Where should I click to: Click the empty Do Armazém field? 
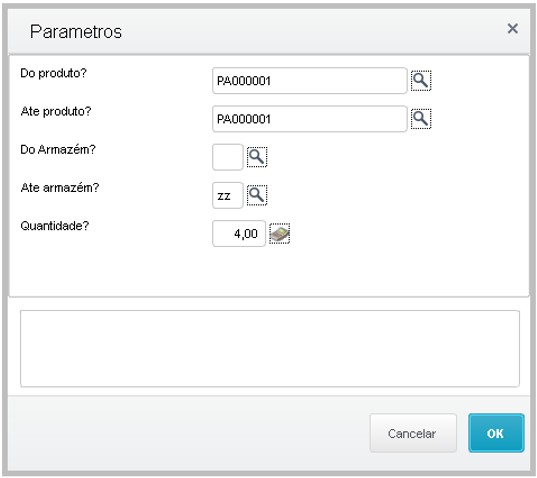pos(228,157)
